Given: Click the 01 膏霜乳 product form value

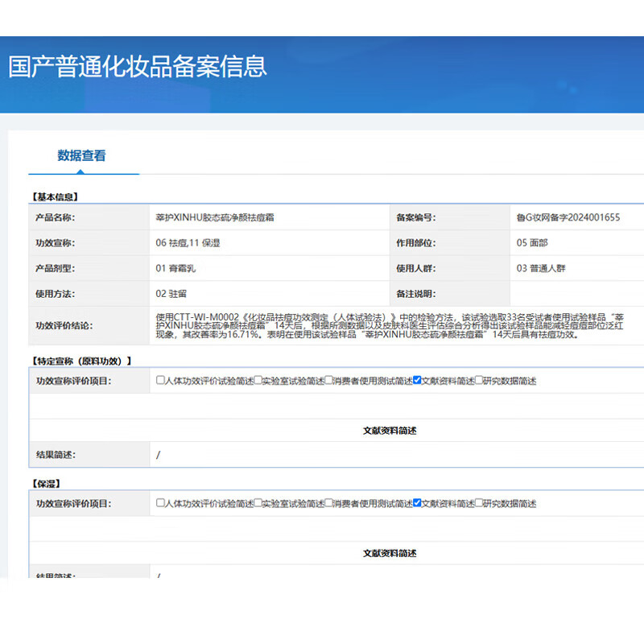Looking at the screenshot, I should [176, 268].
